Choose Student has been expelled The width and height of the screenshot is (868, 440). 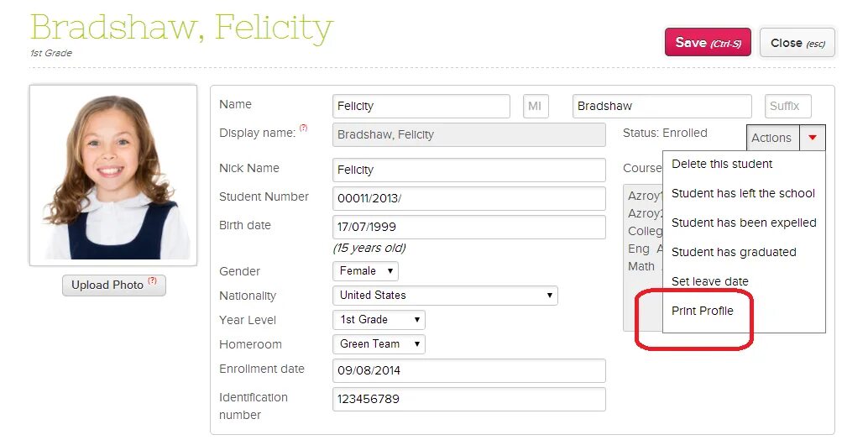(x=744, y=223)
